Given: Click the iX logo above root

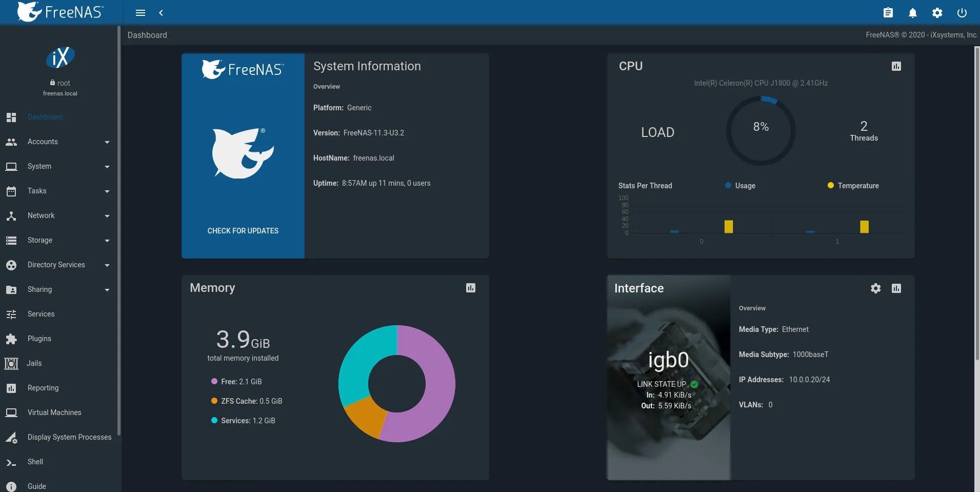Looking at the screenshot, I should point(61,57).
